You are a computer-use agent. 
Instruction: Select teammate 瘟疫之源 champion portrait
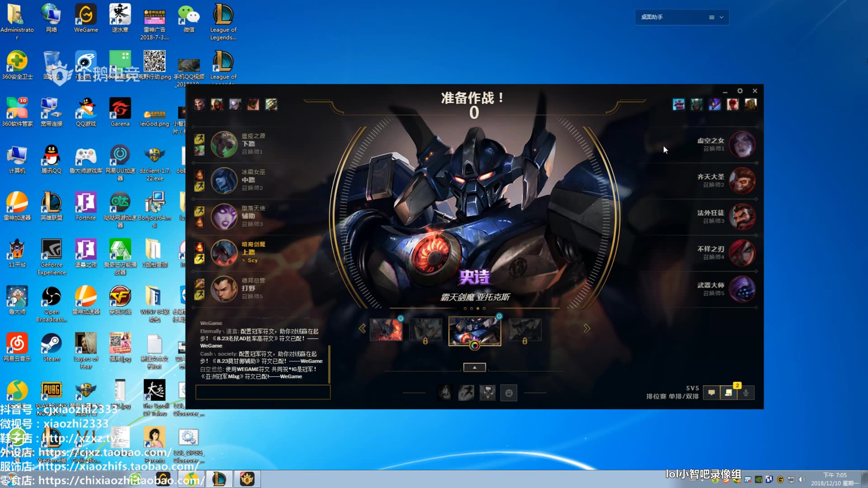click(224, 144)
